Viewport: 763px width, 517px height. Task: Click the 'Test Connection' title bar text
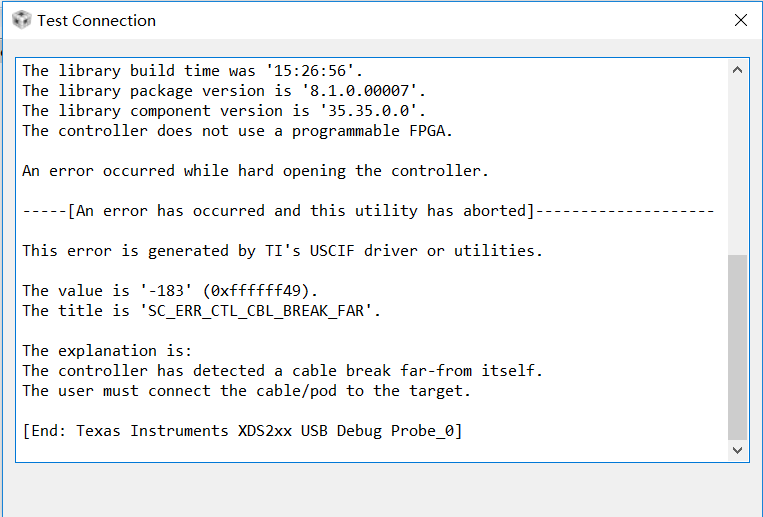coord(97,20)
